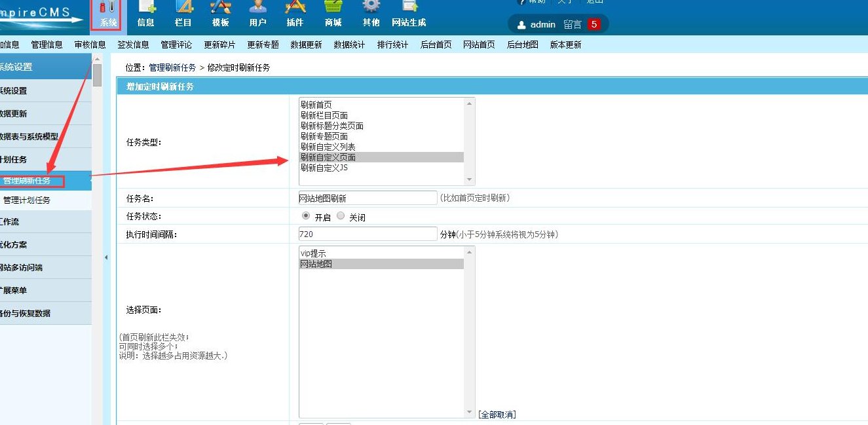The image size is (868, 425).
Task: Expand 优化方案 sidebar section
Action: pos(46,245)
